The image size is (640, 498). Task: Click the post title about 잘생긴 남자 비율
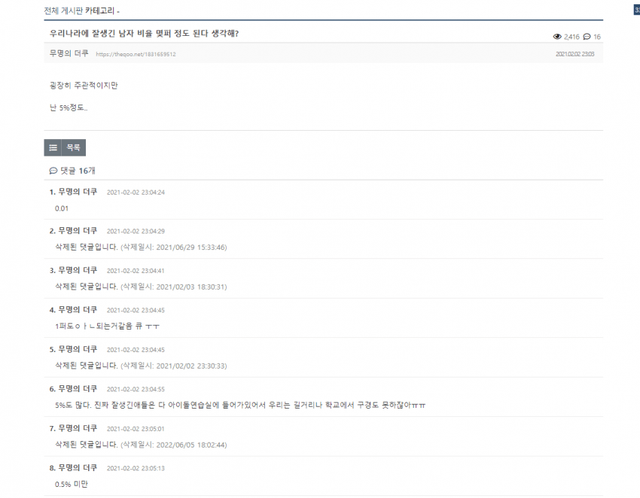pyautogui.click(x=144, y=33)
